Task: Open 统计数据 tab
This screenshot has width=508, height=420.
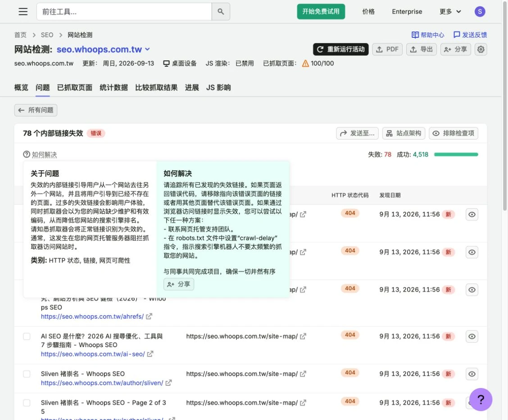Action: click(114, 87)
